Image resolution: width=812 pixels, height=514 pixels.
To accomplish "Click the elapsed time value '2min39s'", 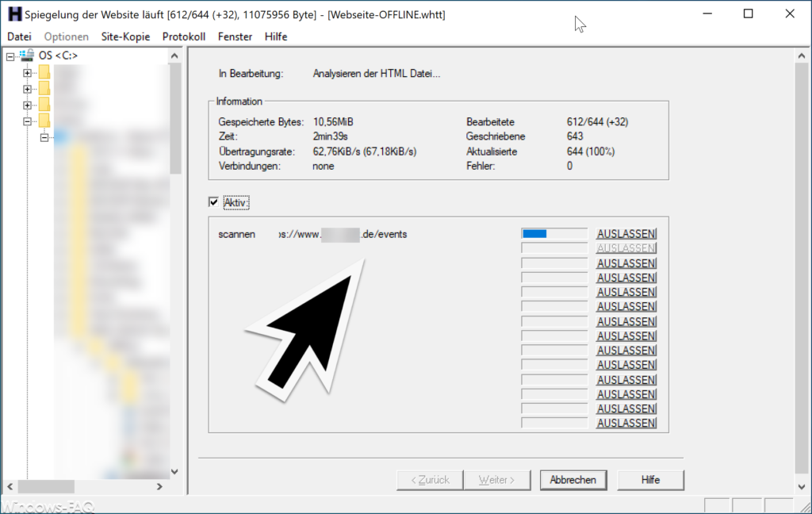I will [x=330, y=136].
